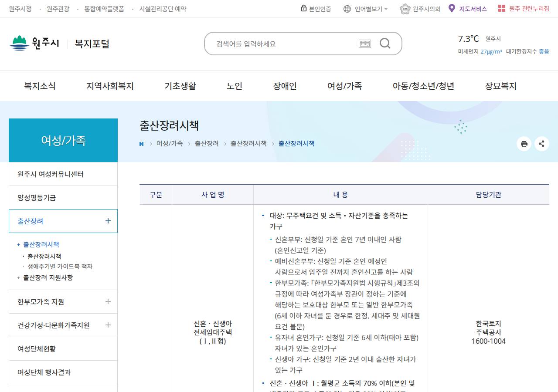The height and width of the screenshot is (392, 558).
Task: Open the 여성/가족 main menu
Action: [344, 86]
